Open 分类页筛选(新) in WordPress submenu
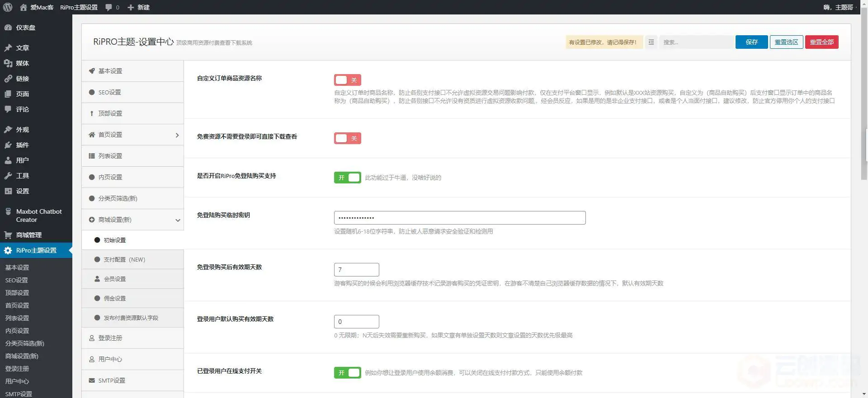This screenshot has height=398, width=868. coord(24,343)
